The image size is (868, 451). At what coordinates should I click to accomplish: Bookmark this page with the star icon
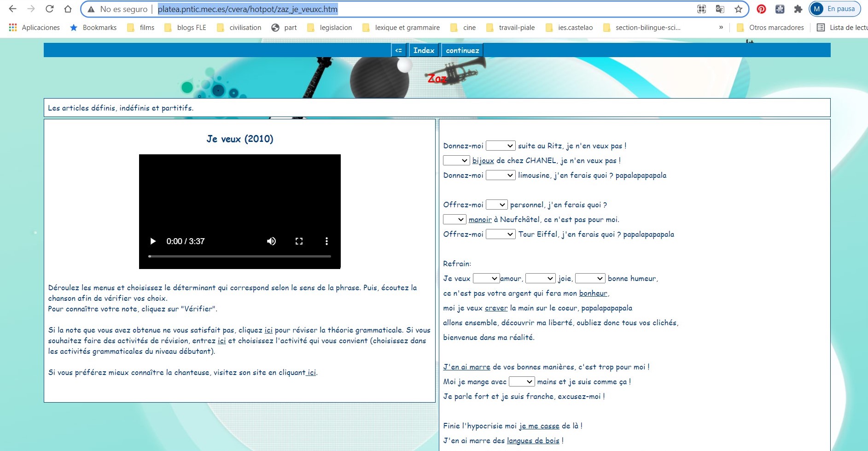[738, 9]
